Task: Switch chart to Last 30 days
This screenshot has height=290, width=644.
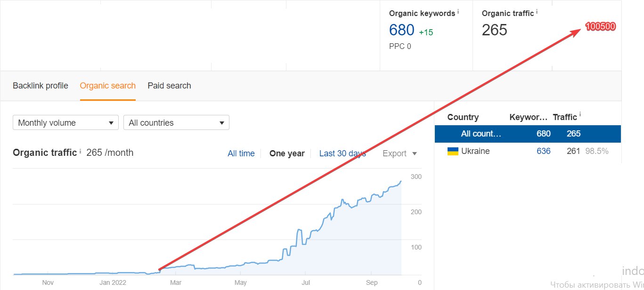Action: click(342, 153)
